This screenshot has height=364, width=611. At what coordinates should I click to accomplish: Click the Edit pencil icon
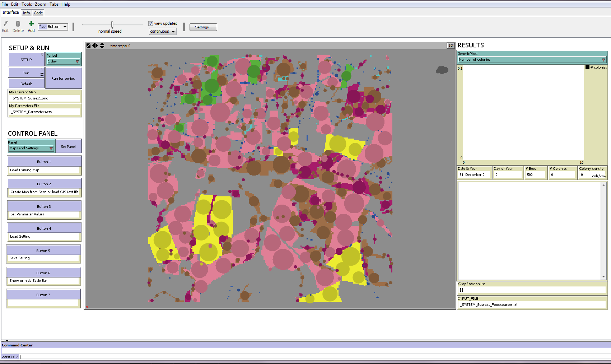click(5, 24)
